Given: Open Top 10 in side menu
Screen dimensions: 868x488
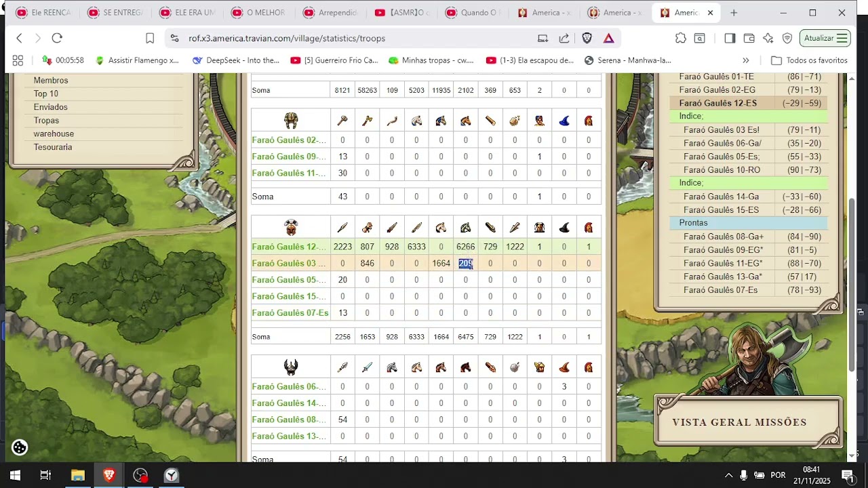Looking at the screenshot, I should pos(46,94).
